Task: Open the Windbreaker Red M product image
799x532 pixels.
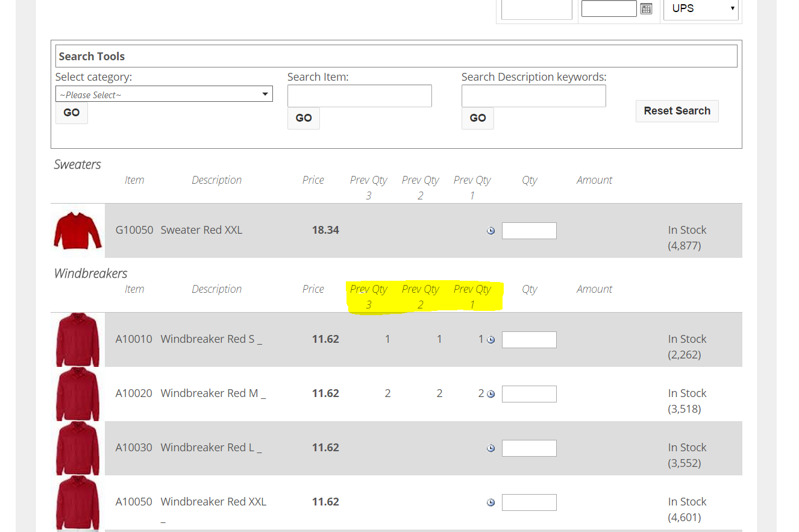Action: (x=78, y=393)
